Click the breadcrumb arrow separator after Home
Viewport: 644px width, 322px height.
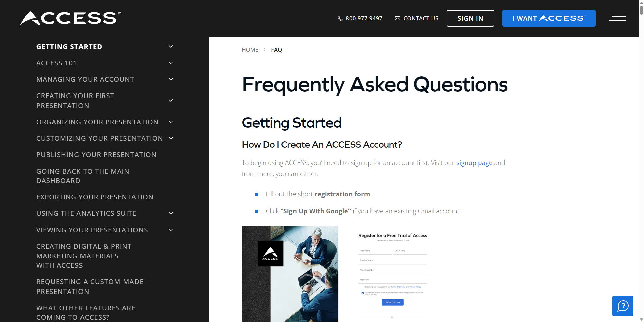265,50
